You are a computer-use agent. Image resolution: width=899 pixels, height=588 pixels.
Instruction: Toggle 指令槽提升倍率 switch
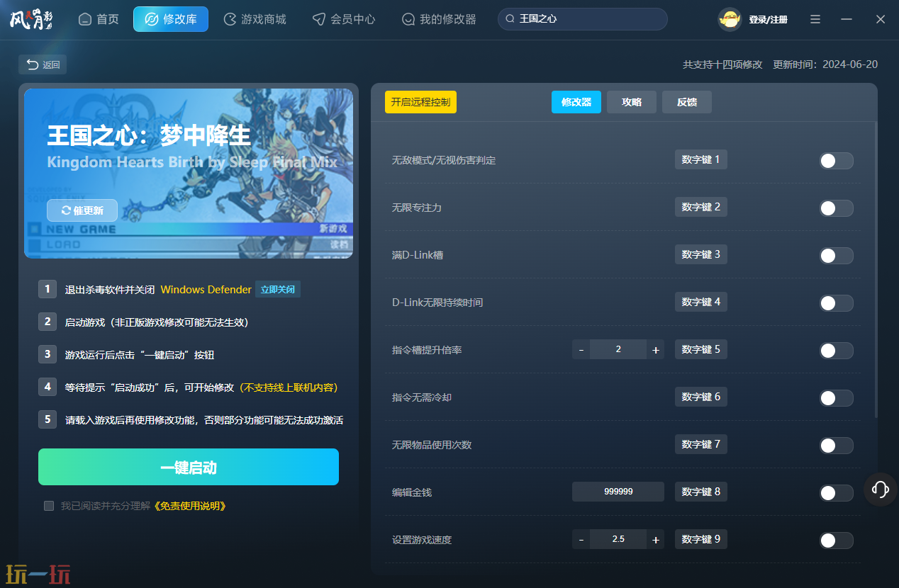click(836, 351)
